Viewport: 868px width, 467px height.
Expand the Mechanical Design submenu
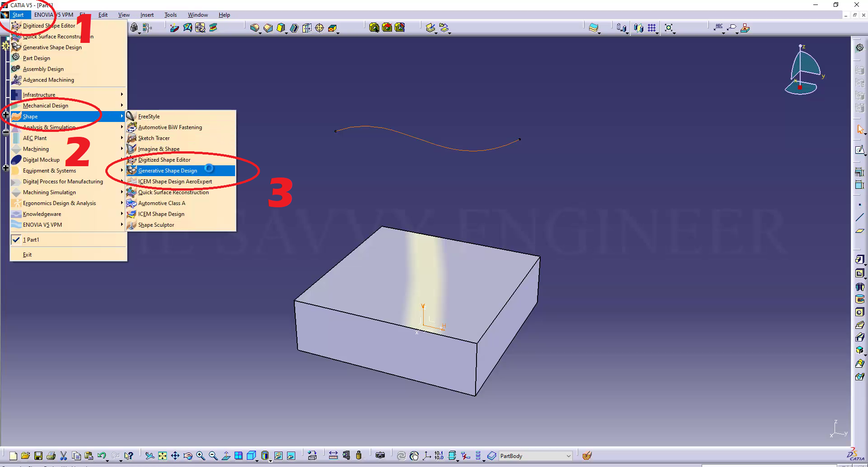(46, 106)
